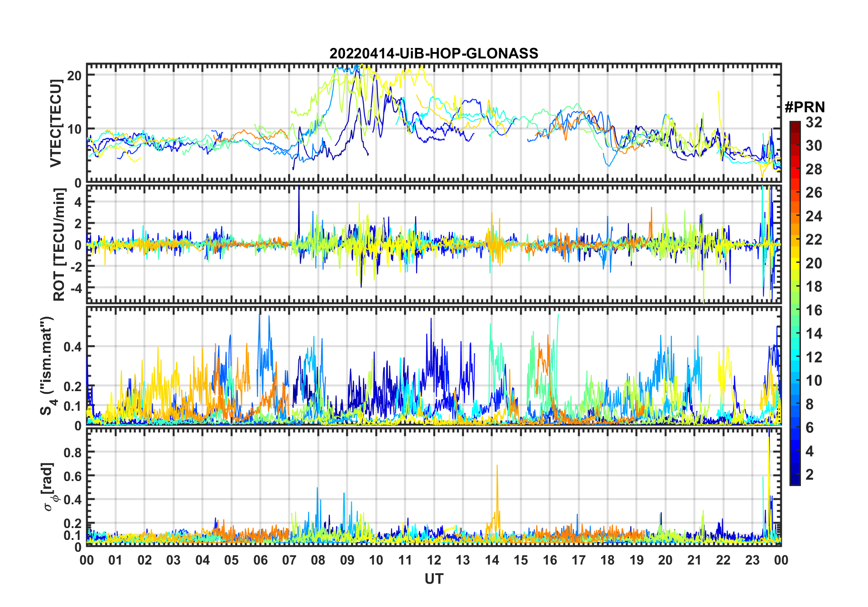Select the UT axis tick "08"
Image resolution: width=868 pixels, height=607 pixels.
318,560
